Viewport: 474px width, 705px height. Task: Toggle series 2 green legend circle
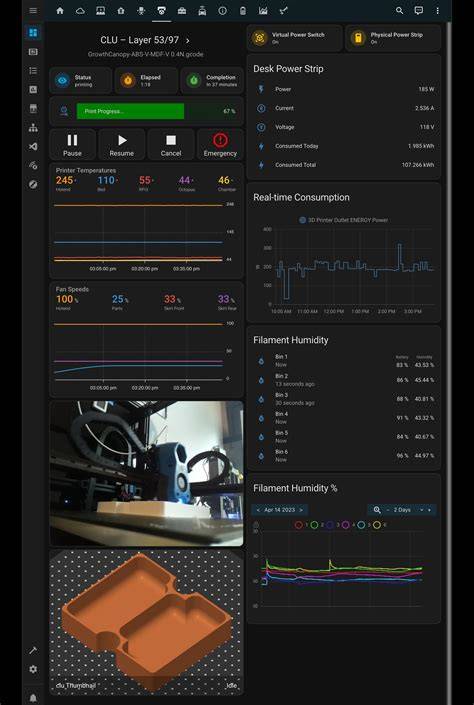(x=314, y=525)
